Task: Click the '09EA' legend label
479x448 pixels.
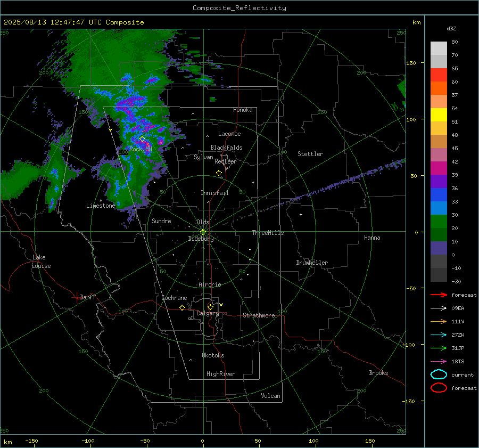Action: (458, 308)
